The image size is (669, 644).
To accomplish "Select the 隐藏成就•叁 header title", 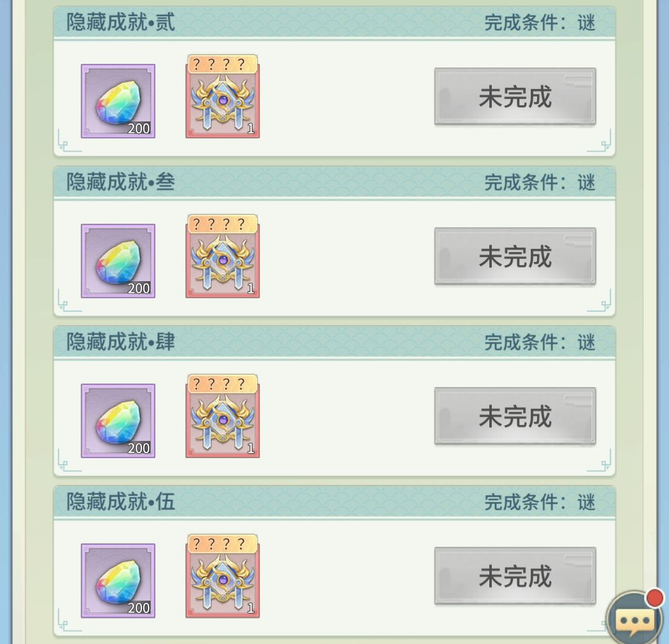I will (121, 182).
